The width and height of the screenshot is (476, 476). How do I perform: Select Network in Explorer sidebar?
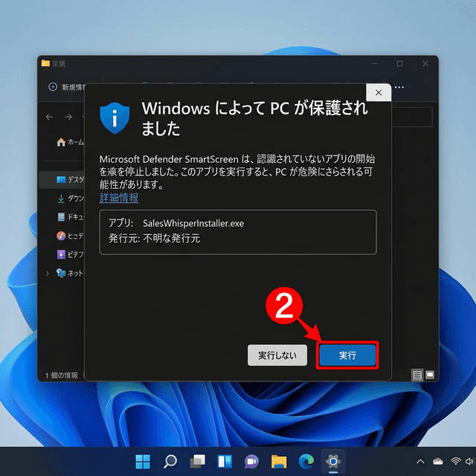coord(70,273)
